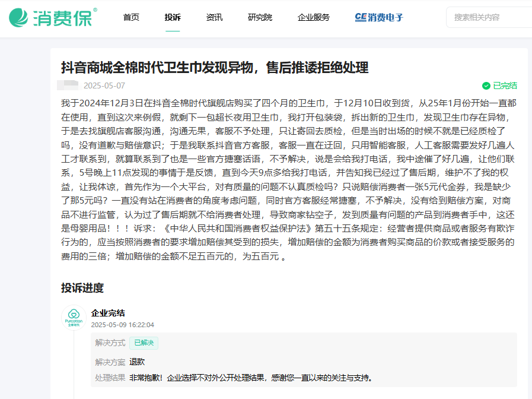Click the 企业完结 progress entry title
532x399 pixels.
tap(108, 313)
